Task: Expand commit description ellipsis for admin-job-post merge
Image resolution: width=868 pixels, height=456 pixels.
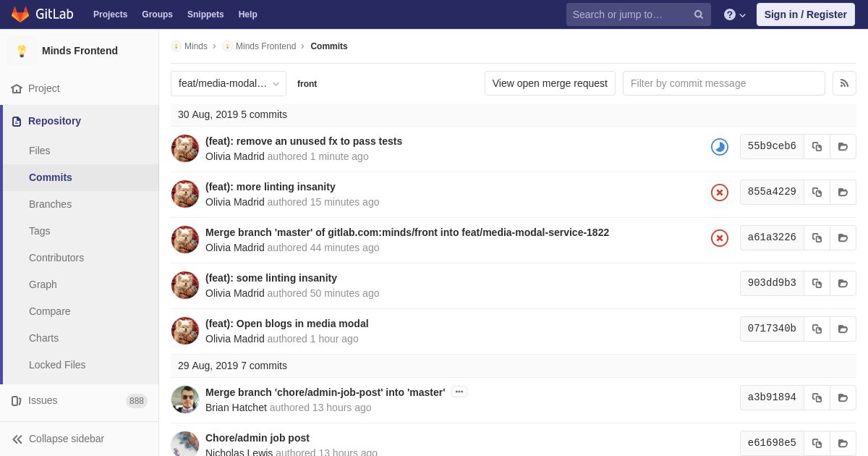Action: [x=459, y=392]
